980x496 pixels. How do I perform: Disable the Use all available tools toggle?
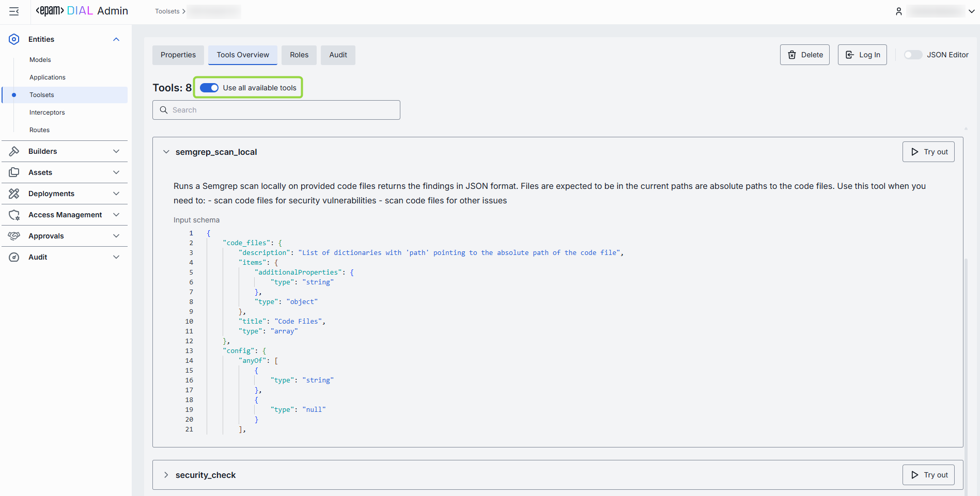209,88
